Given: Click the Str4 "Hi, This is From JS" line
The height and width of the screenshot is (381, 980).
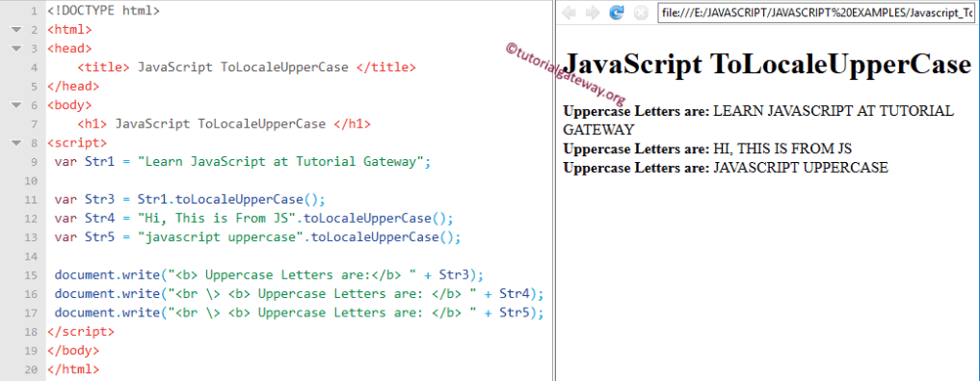Looking at the screenshot, I should coord(253,218).
